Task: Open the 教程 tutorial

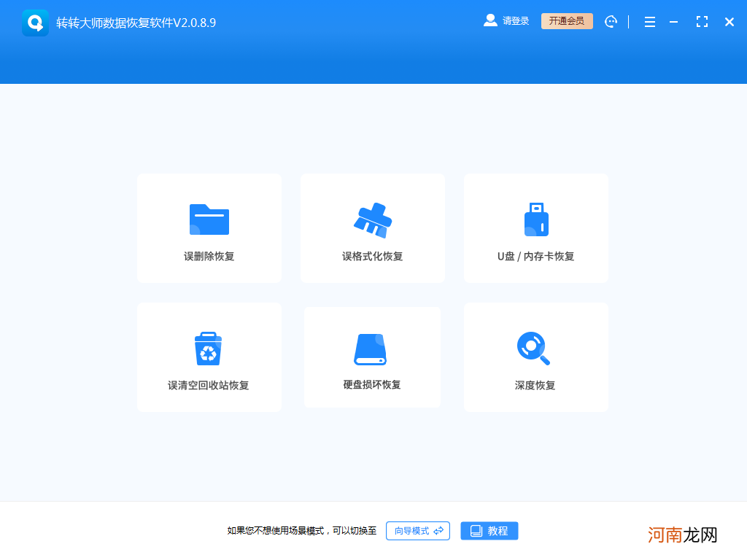Action: (489, 531)
